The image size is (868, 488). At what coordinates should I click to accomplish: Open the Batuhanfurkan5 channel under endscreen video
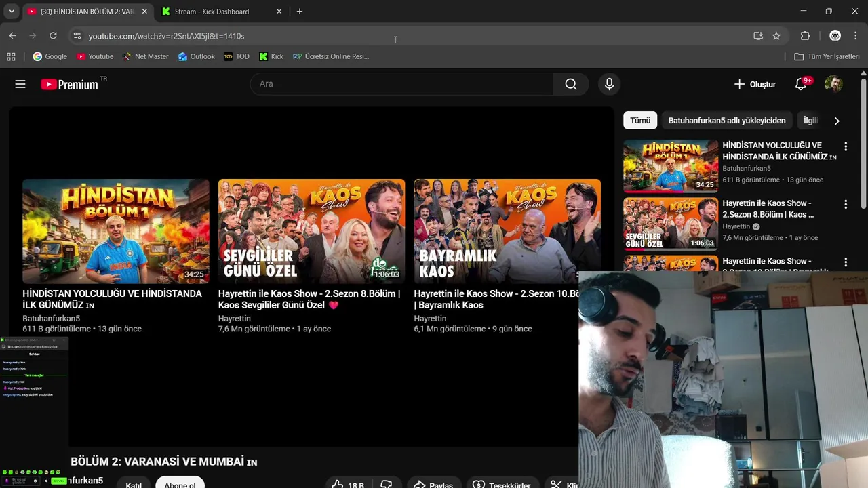[x=51, y=319]
